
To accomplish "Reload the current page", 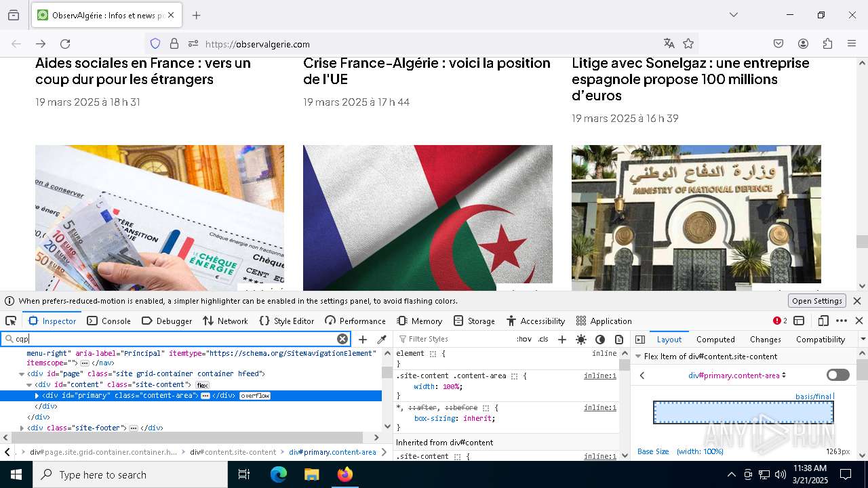I will (65, 44).
